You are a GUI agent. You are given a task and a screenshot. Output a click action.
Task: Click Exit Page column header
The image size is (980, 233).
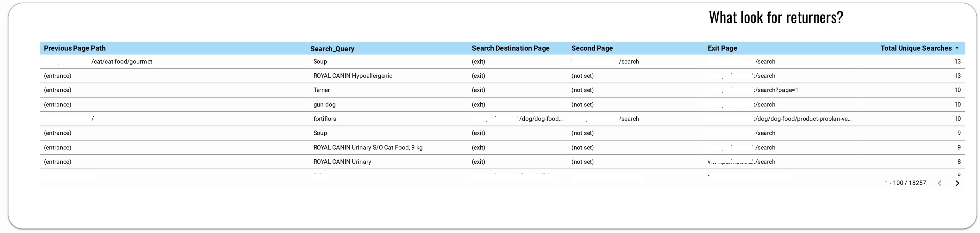[x=722, y=48]
